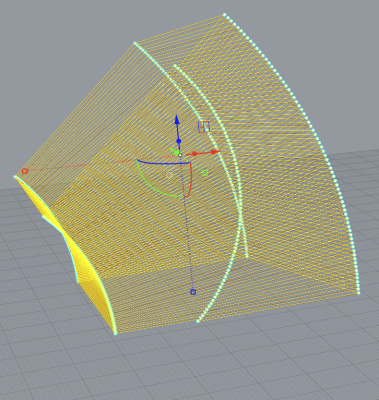Screen dimensions: 379x400
Task: Click the blue dot on the blue axis
Action: (179, 141)
